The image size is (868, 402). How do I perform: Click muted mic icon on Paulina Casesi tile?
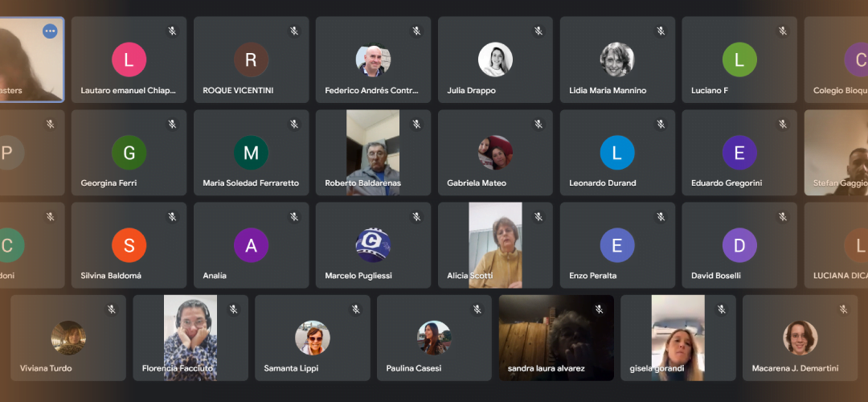[x=477, y=310]
